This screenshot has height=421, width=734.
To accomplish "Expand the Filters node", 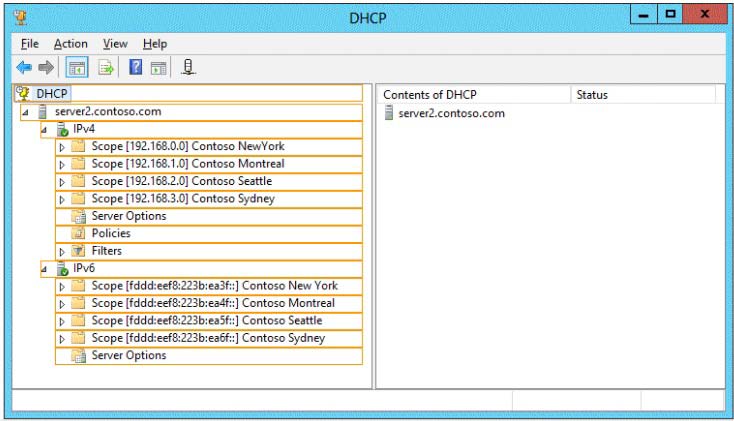I will tap(62, 251).
